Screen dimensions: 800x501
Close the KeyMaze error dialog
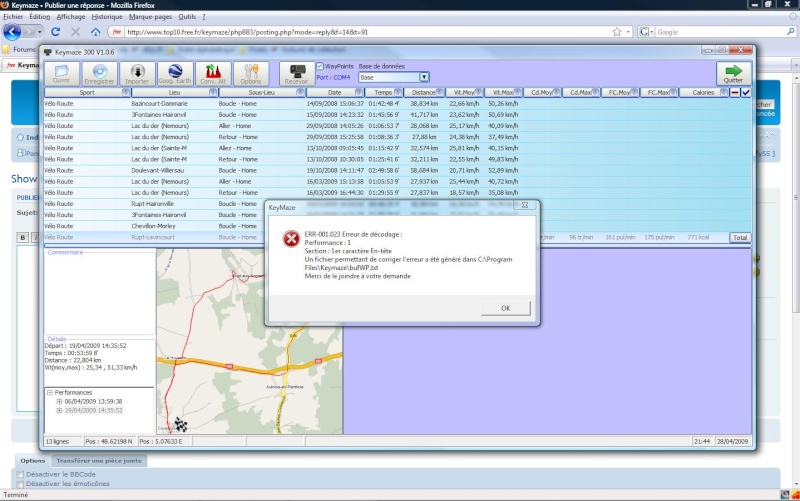(524, 205)
